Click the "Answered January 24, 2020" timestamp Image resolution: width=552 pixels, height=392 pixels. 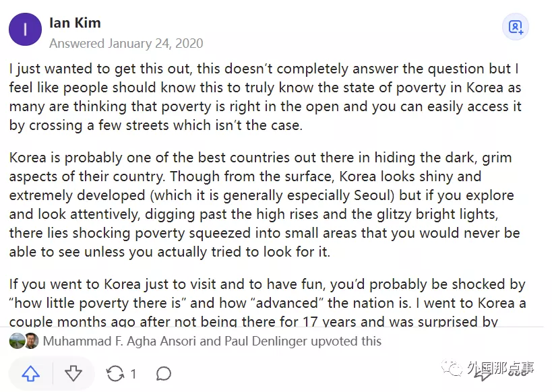click(x=126, y=43)
